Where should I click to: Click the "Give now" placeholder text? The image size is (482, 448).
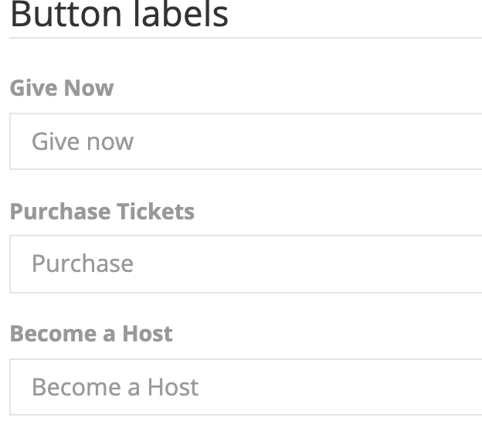(x=83, y=141)
